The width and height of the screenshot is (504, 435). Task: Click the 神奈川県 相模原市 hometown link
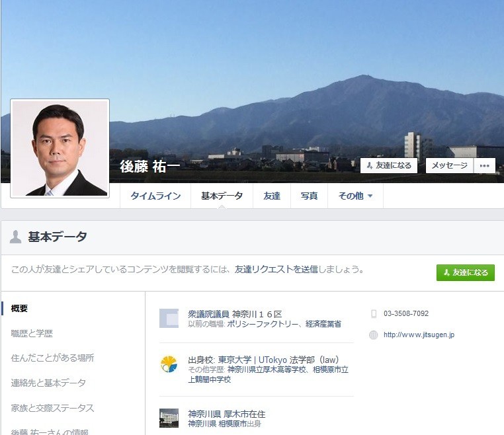(x=218, y=424)
